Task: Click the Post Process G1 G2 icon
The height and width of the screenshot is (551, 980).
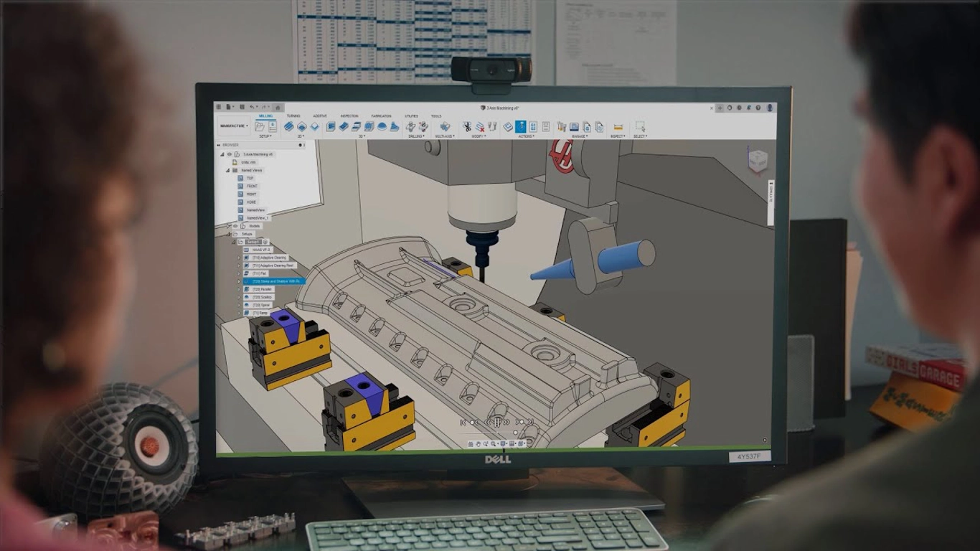Action: point(533,126)
